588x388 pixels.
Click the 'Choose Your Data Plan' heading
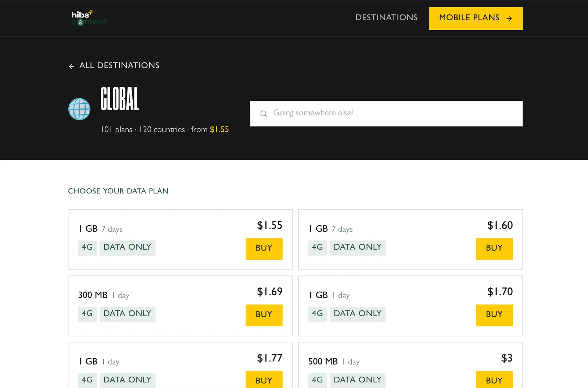[x=118, y=191]
